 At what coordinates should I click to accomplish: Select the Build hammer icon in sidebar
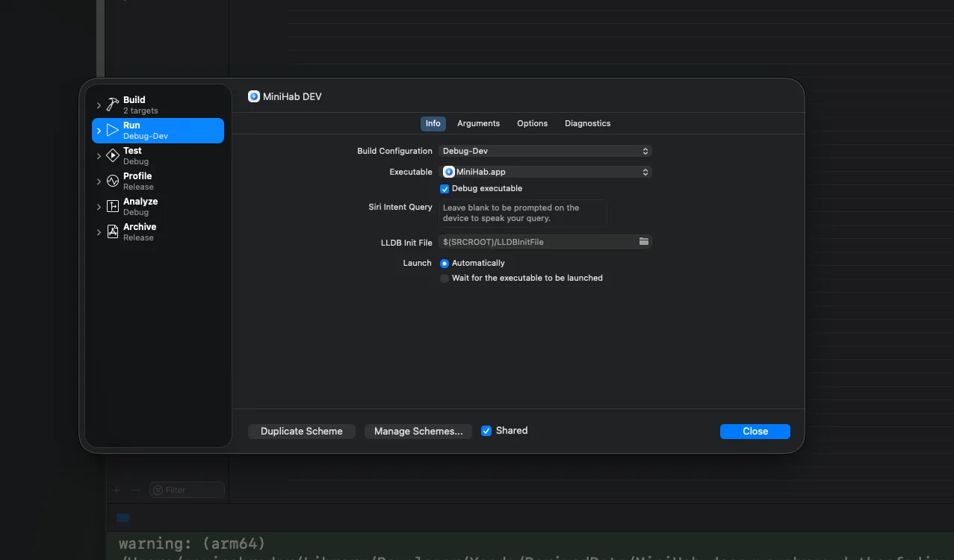point(112,104)
